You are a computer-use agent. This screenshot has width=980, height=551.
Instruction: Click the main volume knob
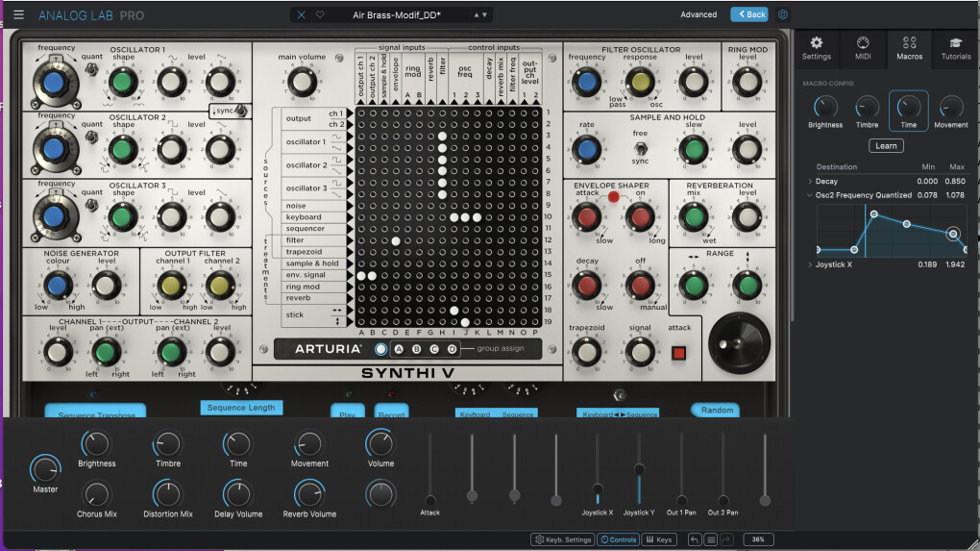click(x=302, y=82)
